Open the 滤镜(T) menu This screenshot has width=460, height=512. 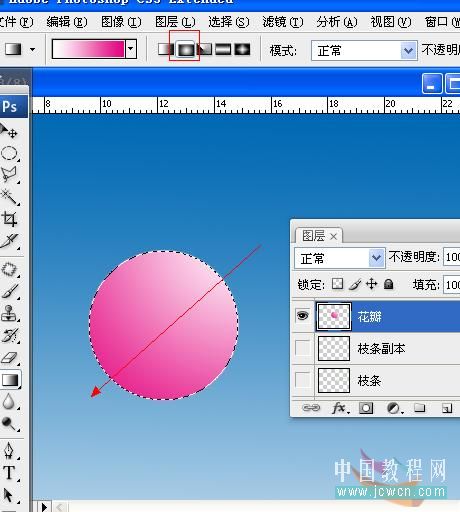283,22
